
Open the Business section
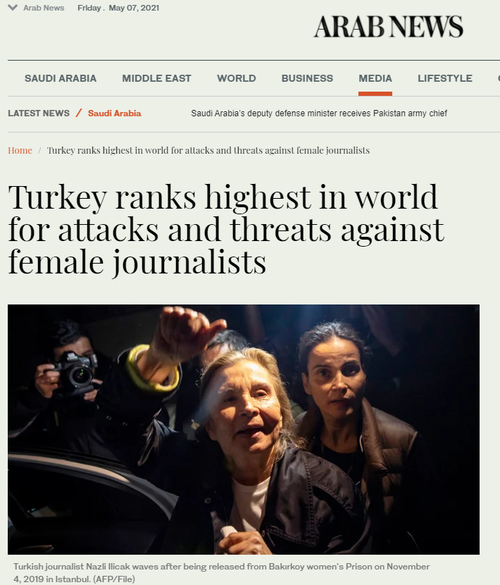coord(307,78)
